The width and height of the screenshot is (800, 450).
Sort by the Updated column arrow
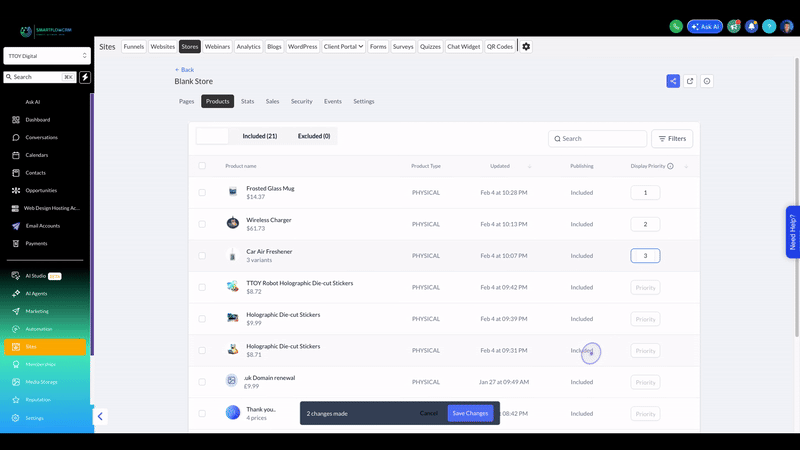tap(529, 166)
